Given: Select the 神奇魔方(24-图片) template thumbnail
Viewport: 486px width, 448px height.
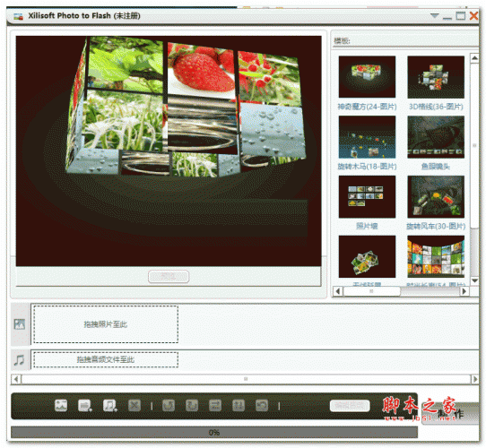Looking at the screenshot, I should [x=367, y=77].
